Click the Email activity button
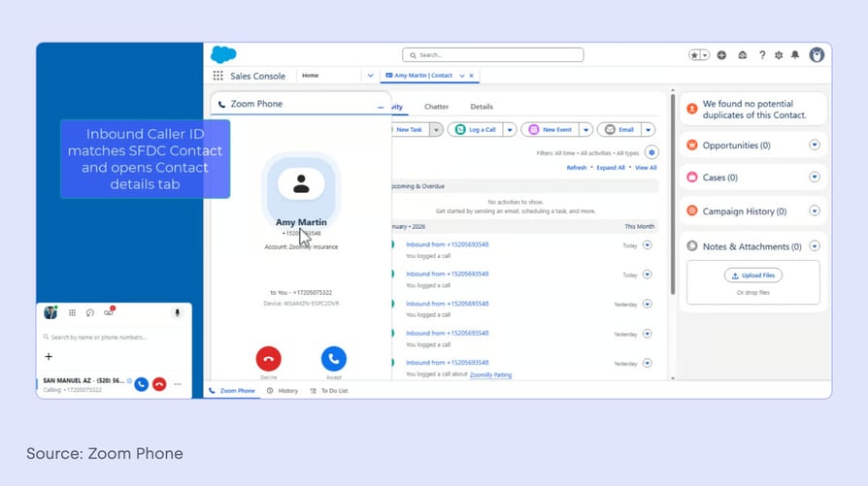868x486 pixels. (x=618, y=129)
